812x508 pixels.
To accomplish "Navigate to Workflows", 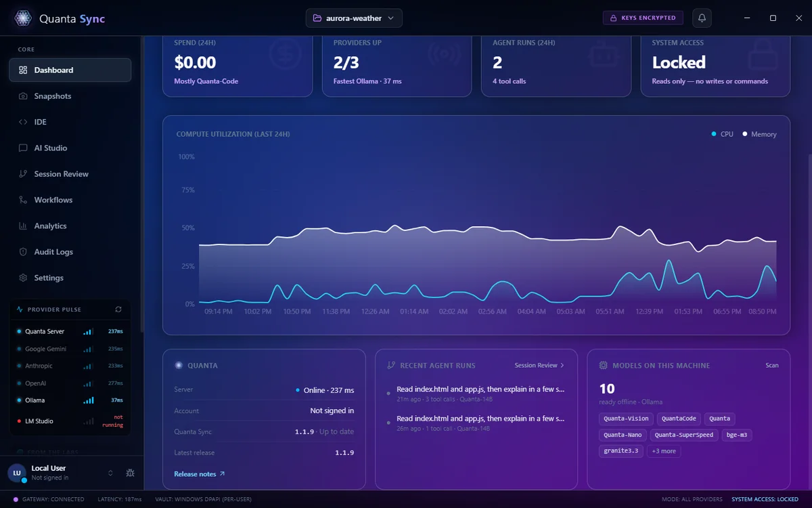I will 70,200.
